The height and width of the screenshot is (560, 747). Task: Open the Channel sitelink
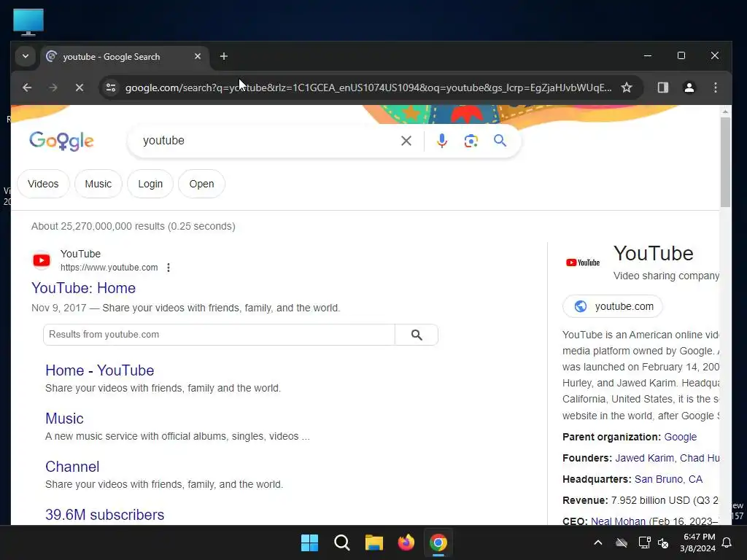(x=72, y=467)
